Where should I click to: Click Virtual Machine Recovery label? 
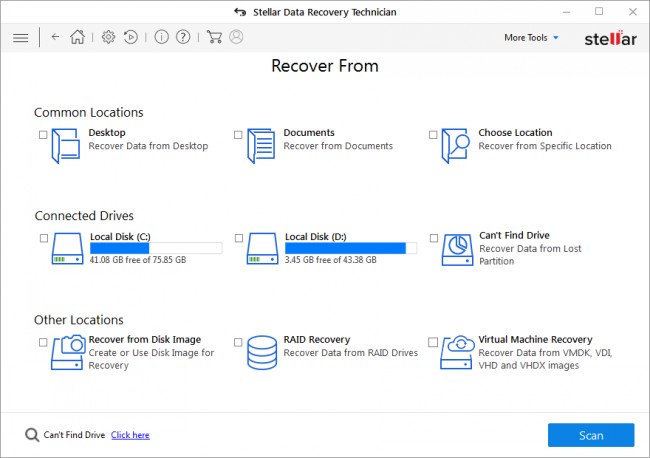point(535,339)
